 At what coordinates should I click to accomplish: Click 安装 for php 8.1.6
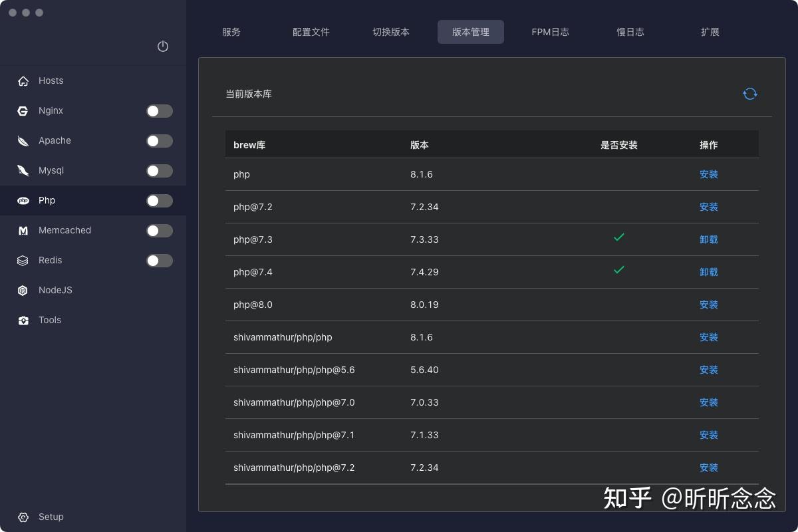(709, 174)
